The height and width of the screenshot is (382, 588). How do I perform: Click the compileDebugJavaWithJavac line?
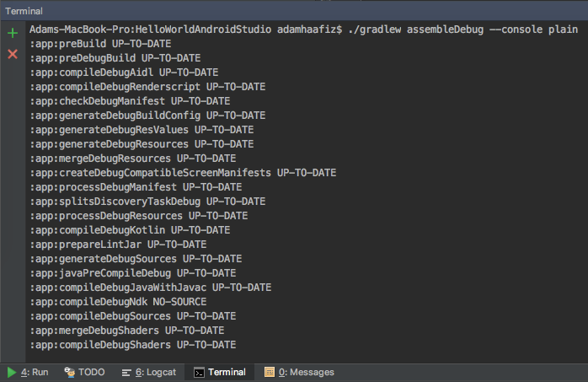click(151, 288)
